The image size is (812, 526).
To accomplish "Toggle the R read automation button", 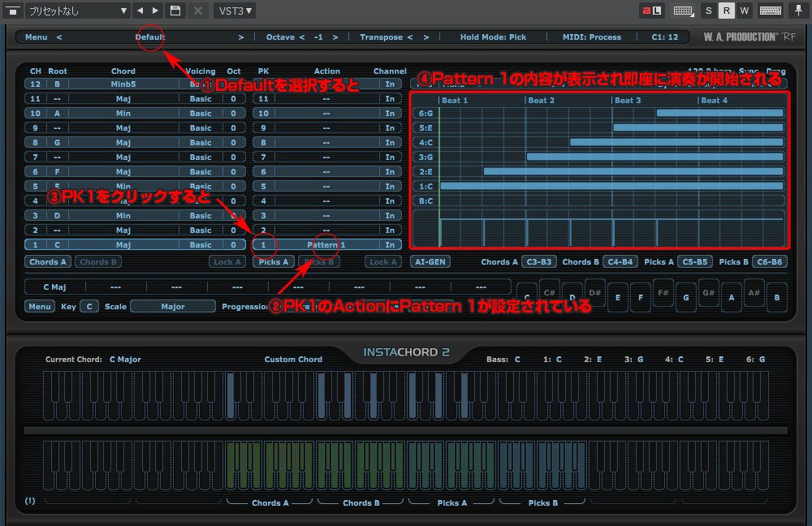I will pos(727,11).
